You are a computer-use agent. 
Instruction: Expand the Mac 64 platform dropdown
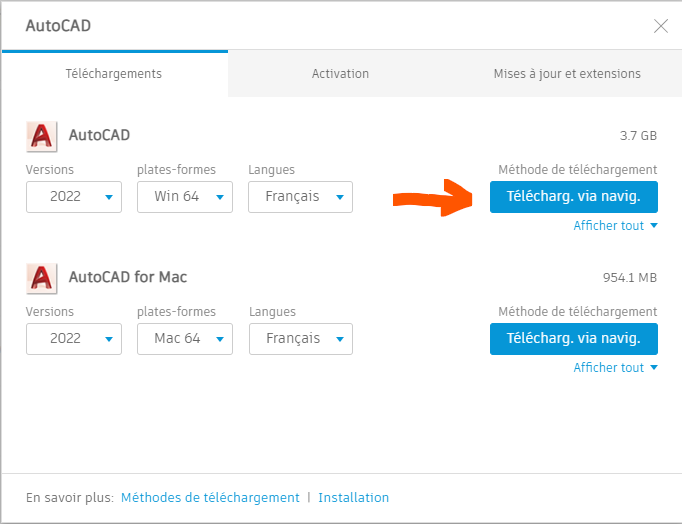click(x=185, y=339)
